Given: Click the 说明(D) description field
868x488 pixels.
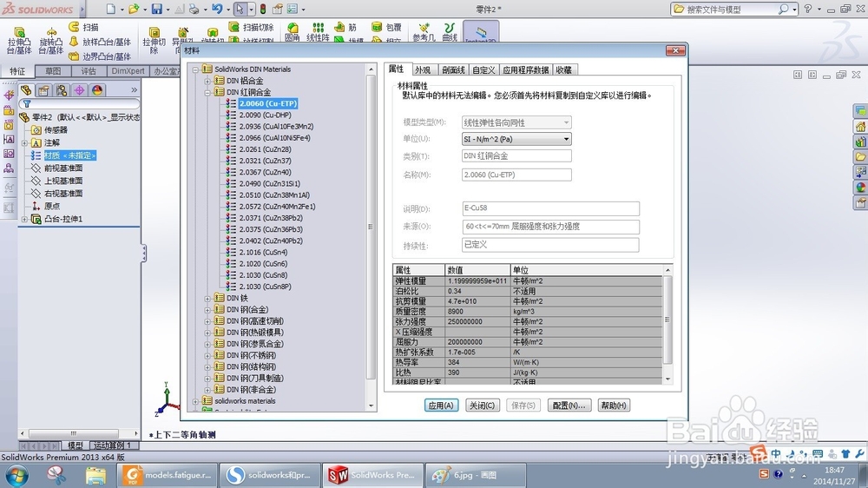Looking at the screenshot, I should pos(550,208).
